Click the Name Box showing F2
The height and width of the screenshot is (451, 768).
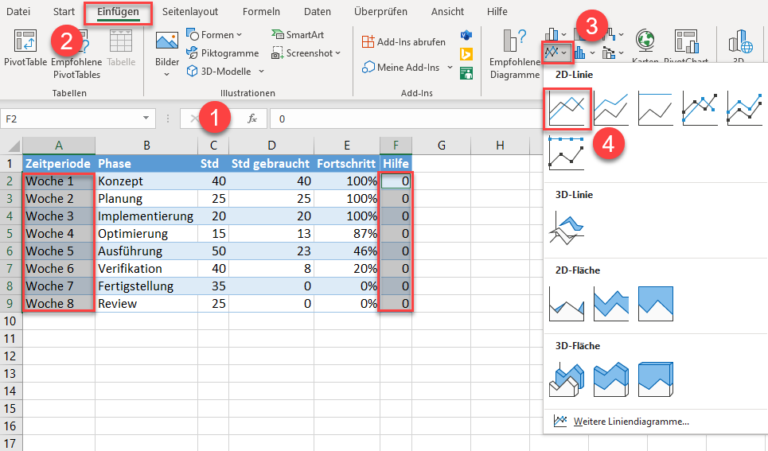coord(72,119)
